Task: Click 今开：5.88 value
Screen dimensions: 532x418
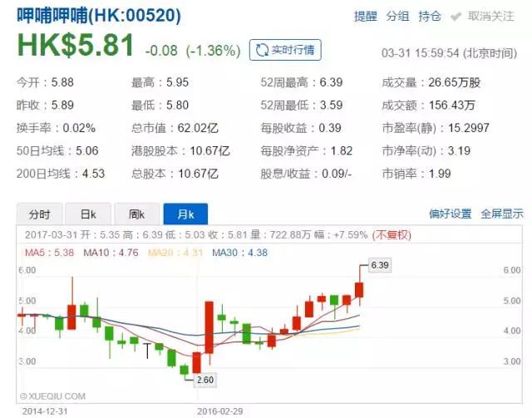Action: [x=45, y=82]
